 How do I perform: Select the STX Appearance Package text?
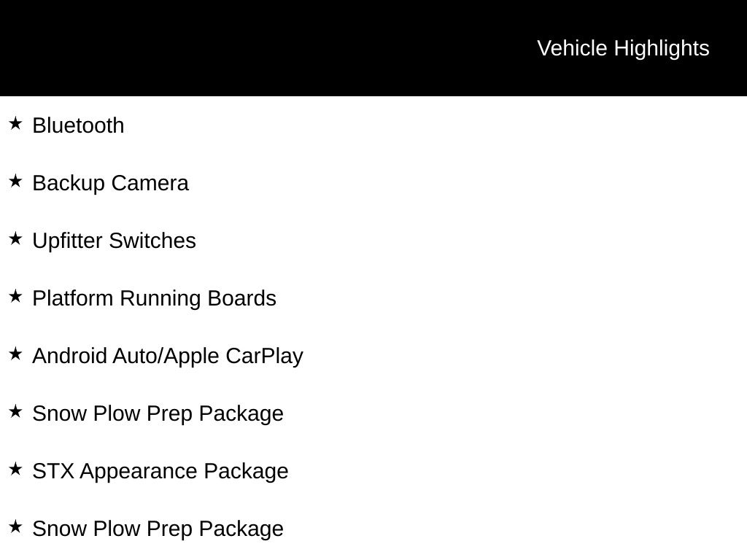point(160,471)
